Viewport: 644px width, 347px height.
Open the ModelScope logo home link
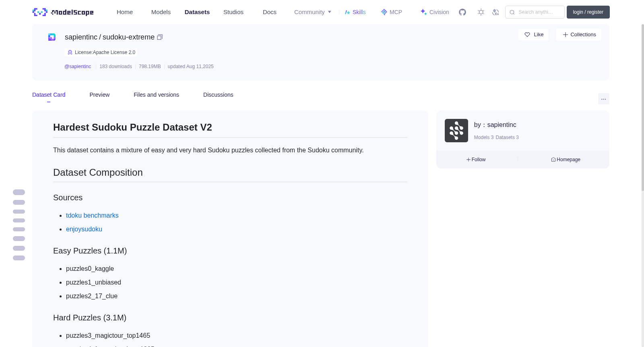[x=63, y=12]
